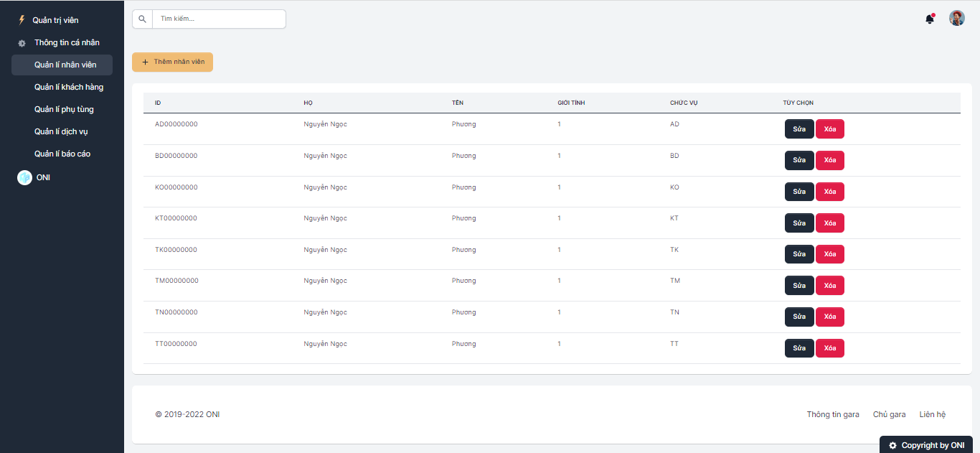Image resolution: width=980 pixels, height=453 pixels.
Task: Open the Thông tin gara footer link
Action: [833, 414]
